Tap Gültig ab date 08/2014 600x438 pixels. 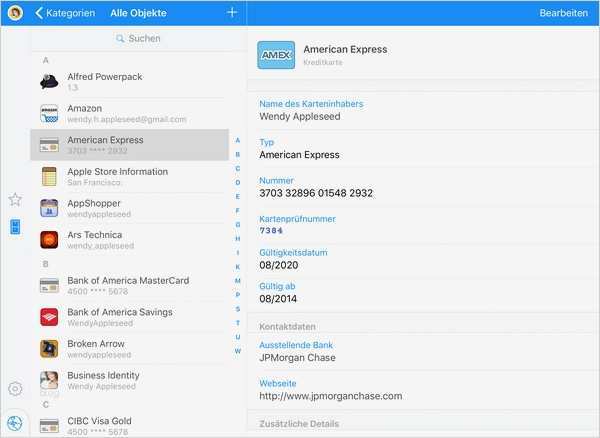278,299
